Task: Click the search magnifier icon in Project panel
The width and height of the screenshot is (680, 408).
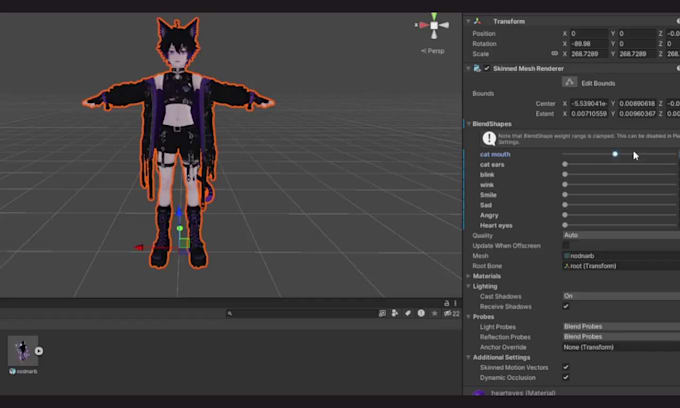Action: 230,313
